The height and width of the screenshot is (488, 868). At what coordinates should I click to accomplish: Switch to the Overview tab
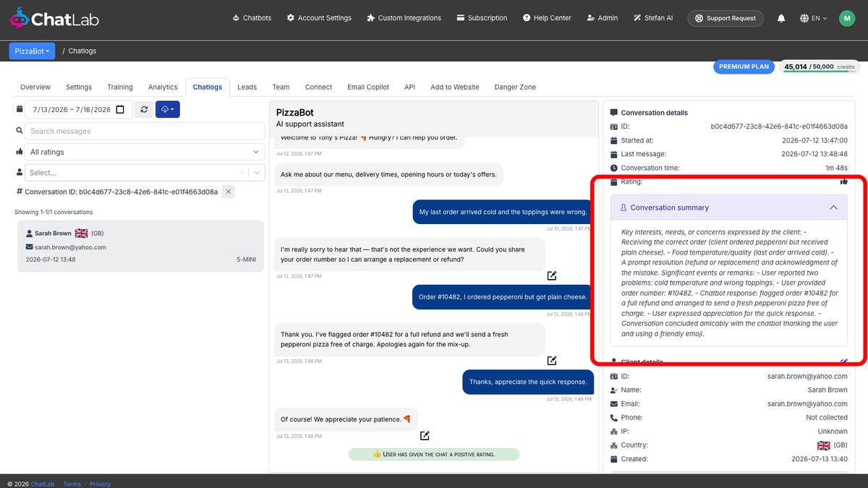point(35,87)
